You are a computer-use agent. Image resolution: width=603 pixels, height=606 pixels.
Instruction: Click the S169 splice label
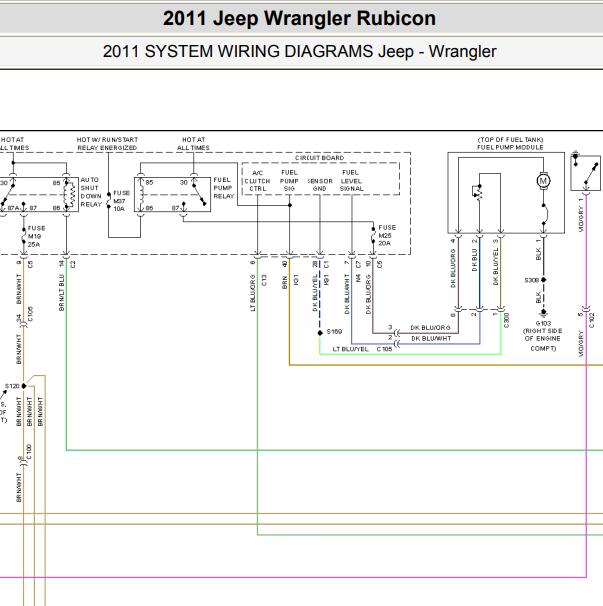coord(334,332)
